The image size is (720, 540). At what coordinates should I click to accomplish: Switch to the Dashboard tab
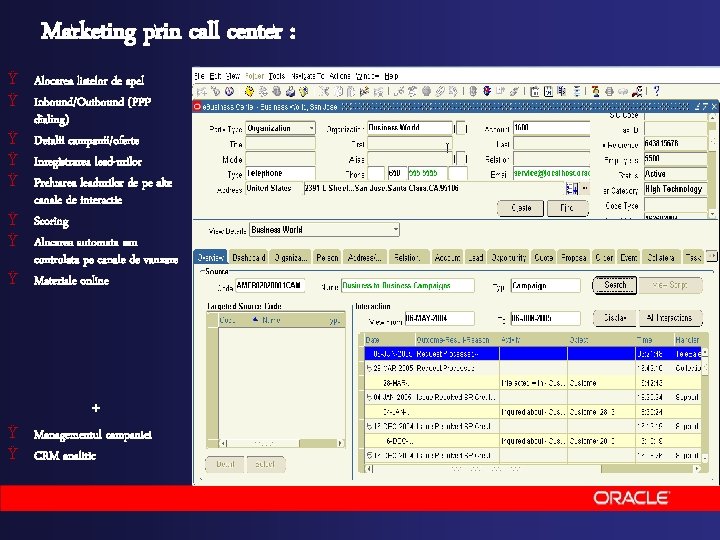point(249,258)
